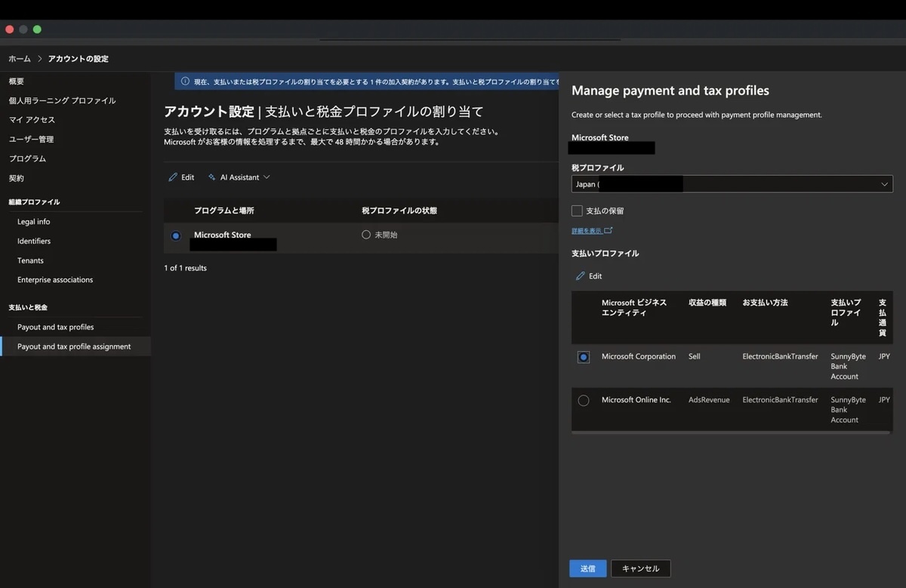Toggle 支払の保留 checkbox

(x=577, y=211)
